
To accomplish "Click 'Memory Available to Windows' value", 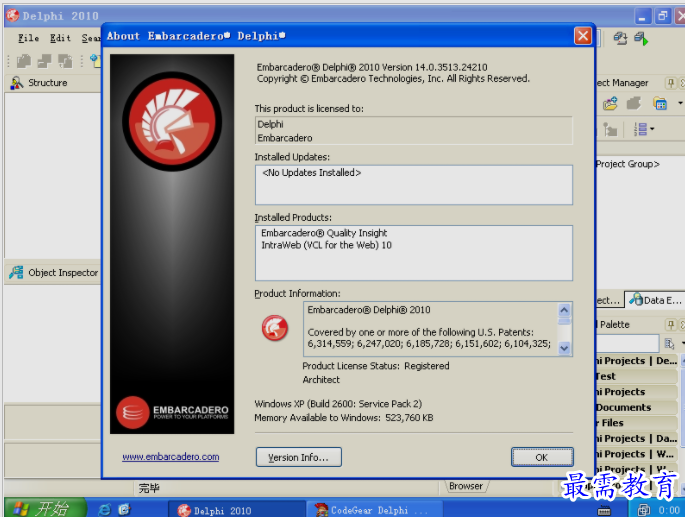I will pos(409,418).
